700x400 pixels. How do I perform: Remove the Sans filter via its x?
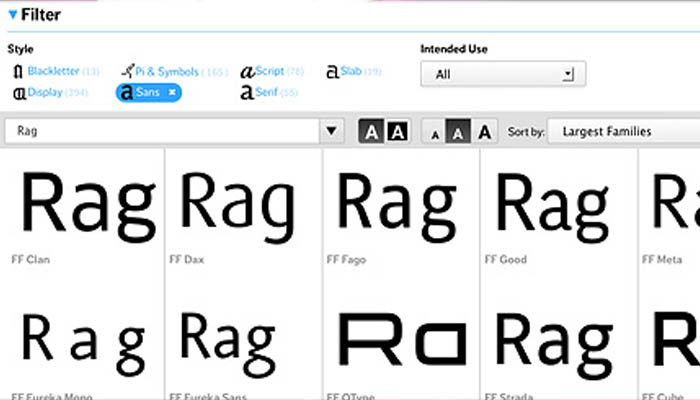point(172,92)
